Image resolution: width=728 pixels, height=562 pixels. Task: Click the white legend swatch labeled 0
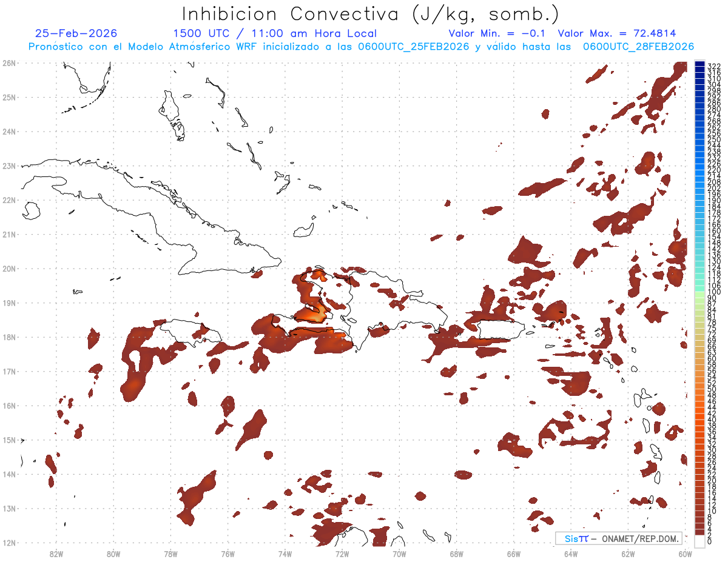coord(700,540)
